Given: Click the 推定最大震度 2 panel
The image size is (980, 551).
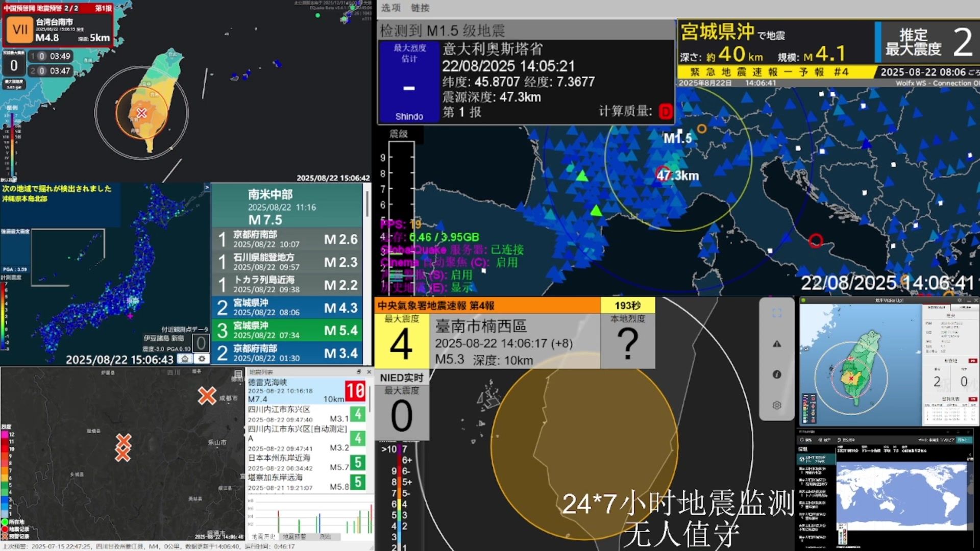Looking at the screenshot, I should point(927,42).
